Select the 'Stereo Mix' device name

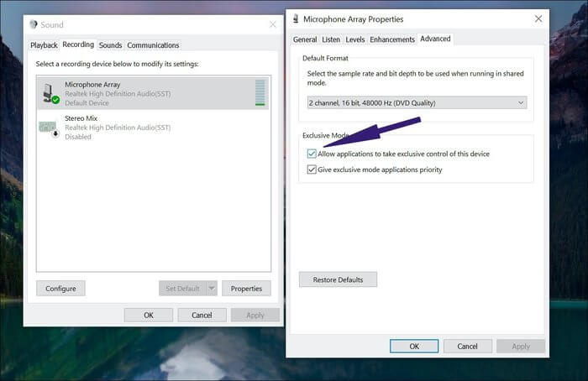tap(81, 118)
